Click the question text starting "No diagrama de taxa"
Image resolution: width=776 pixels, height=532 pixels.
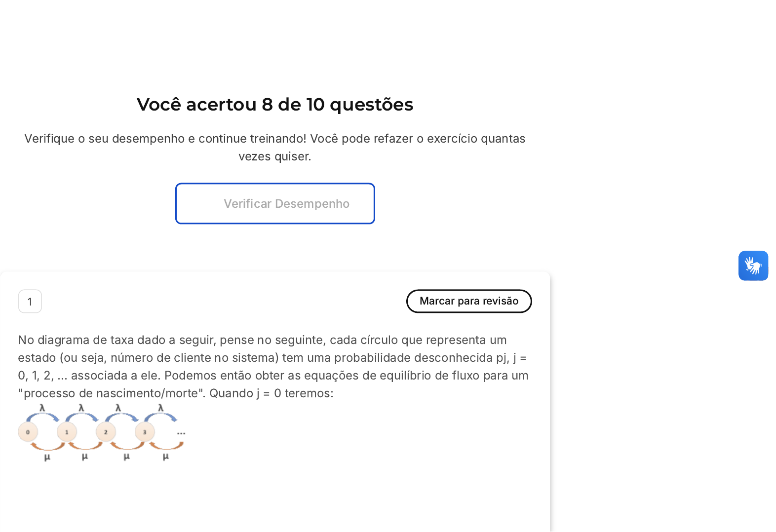(273, 367)
